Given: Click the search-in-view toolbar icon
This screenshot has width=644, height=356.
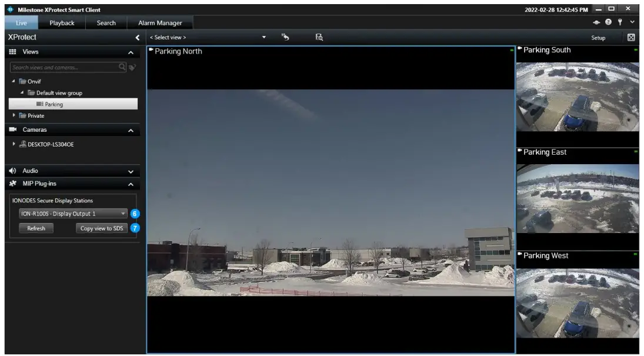Looking at the screenshot, I should (319, 37).
